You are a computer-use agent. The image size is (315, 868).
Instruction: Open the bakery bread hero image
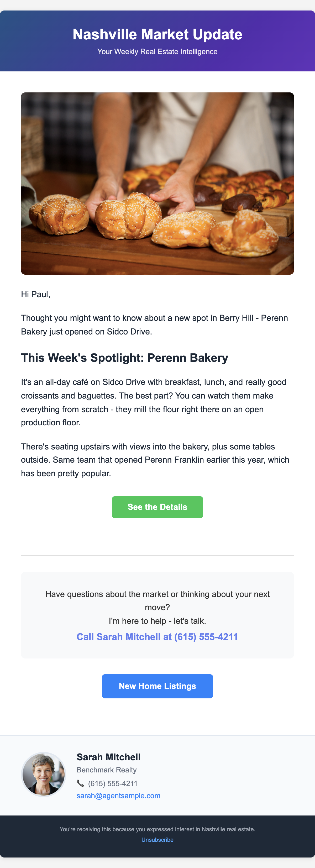[x=157, y=183]
